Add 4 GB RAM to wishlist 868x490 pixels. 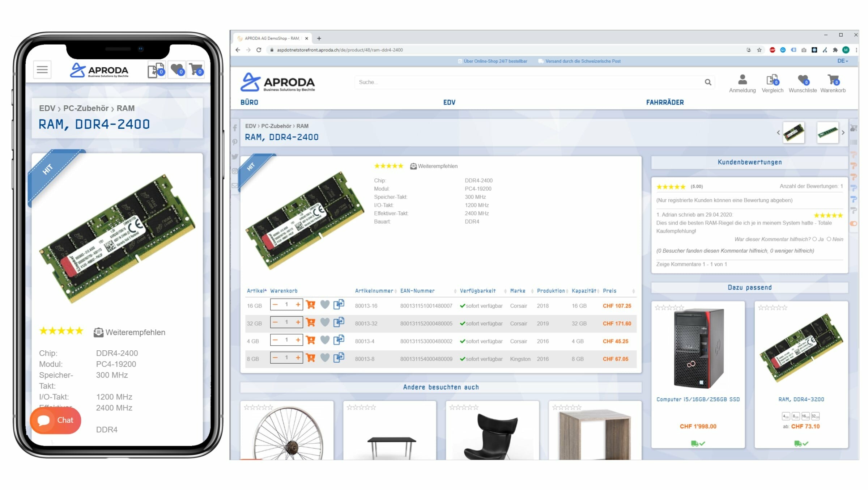[325, 340]
